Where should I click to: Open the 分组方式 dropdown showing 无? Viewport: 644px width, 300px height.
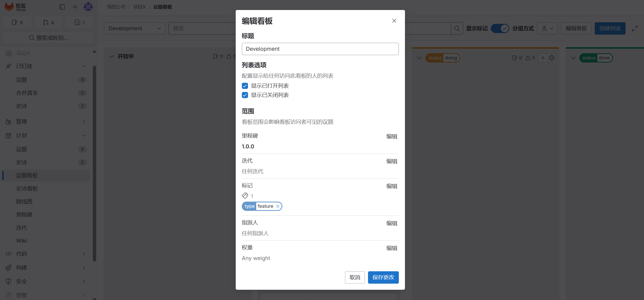coord(547,28)
